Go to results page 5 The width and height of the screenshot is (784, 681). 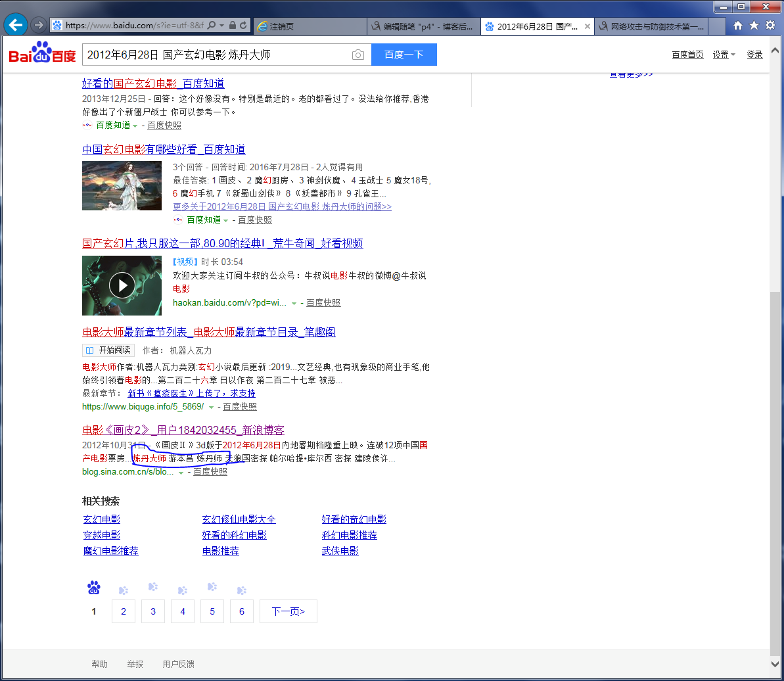click(212, 611)
